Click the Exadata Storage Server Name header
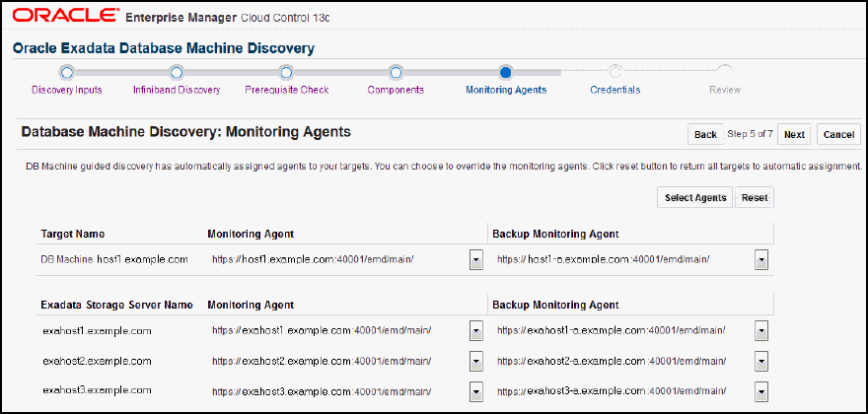The image size is (868, 414). click(116, 305)
